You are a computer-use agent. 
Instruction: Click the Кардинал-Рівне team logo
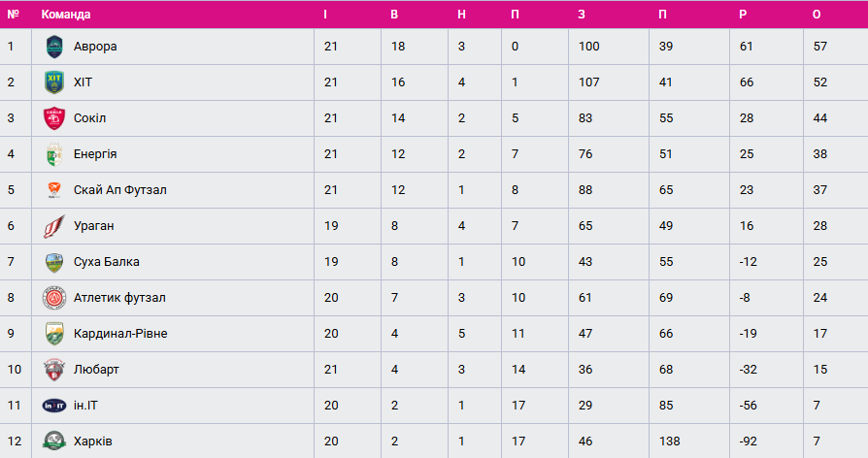(53, 334)
